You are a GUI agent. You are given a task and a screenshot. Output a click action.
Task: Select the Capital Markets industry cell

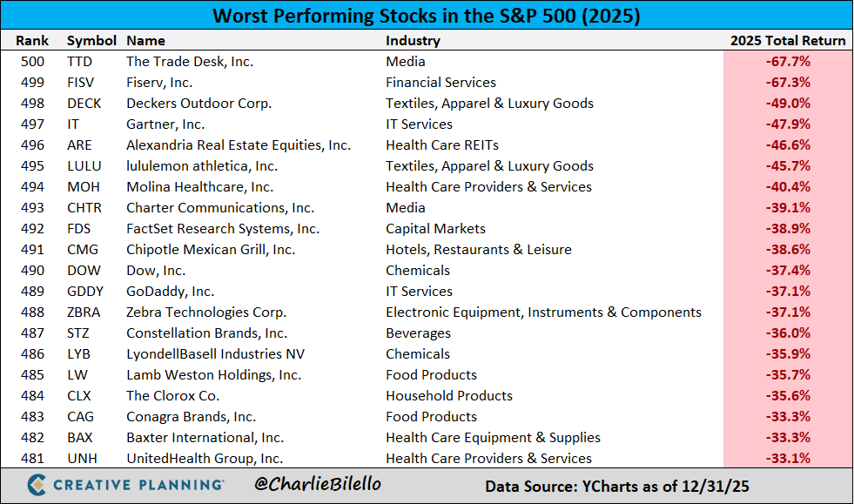tap(435, 229)
